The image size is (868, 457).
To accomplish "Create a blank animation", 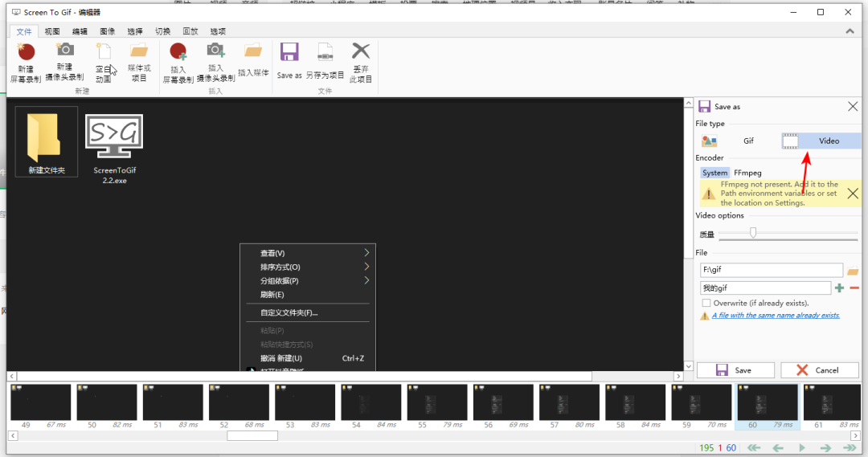I will (x=104, y=62).
